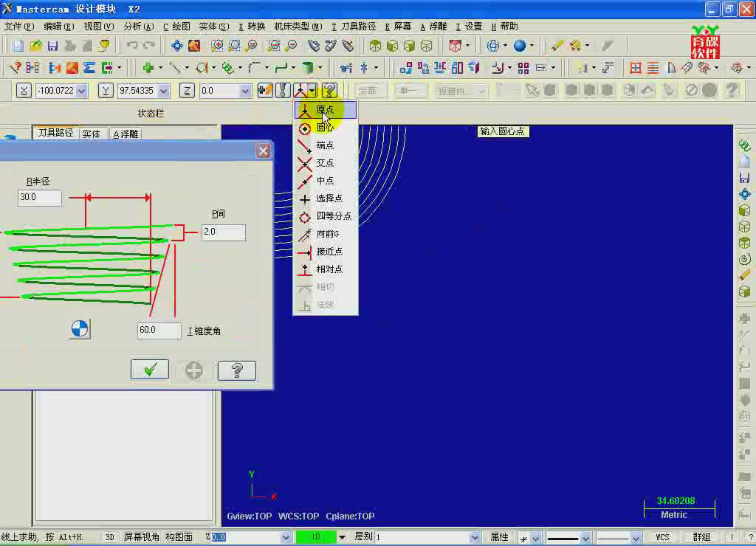Click the red Sigma statistics icon
756x546 pixels.
(x=89, y=68)
